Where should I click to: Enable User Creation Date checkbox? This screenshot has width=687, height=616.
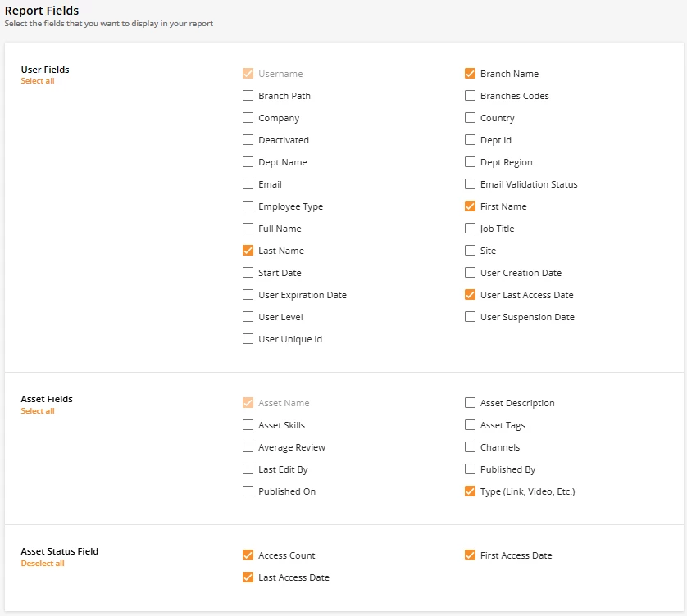[x=471, y=273]
